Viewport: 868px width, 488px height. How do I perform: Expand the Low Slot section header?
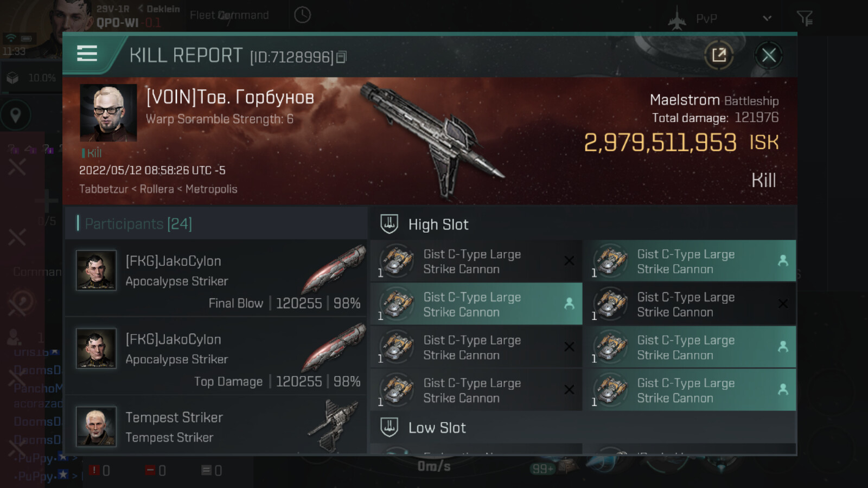click(583, 427)
